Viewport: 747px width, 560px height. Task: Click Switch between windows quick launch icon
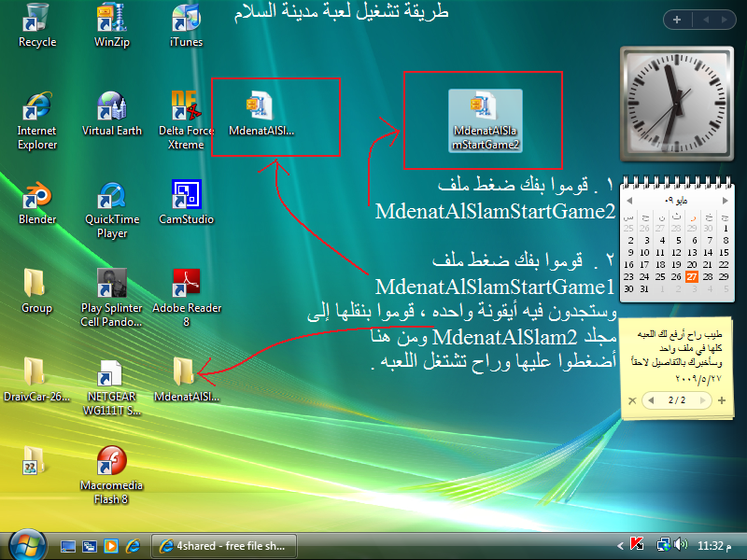pyautogui.click(x=90, y=546)
